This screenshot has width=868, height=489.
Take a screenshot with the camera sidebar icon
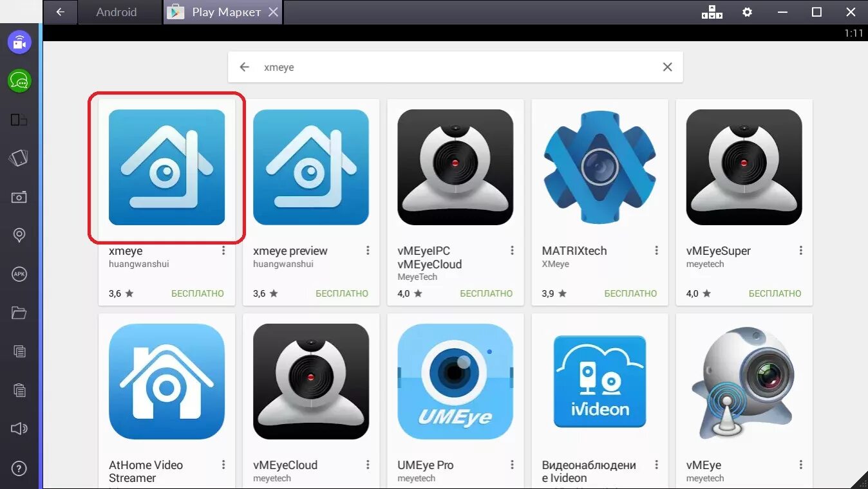pyautogui.click(x=19, y=197)
